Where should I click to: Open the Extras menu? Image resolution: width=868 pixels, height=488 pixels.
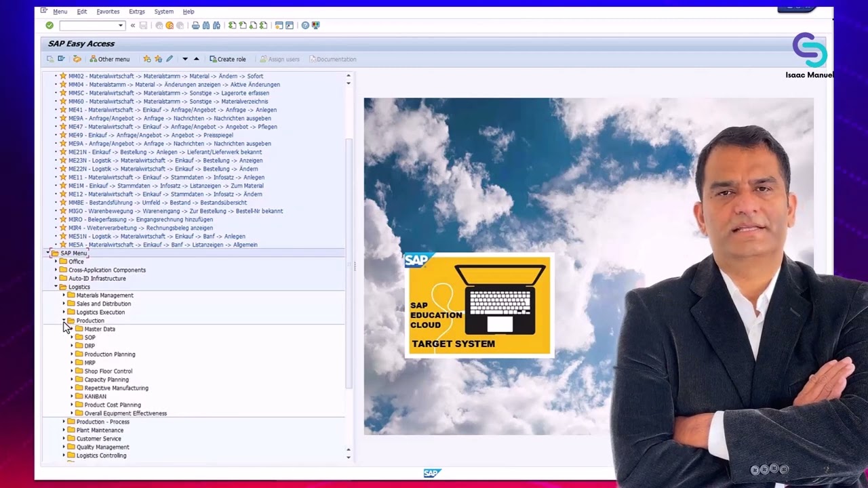(x=137, y=12)
